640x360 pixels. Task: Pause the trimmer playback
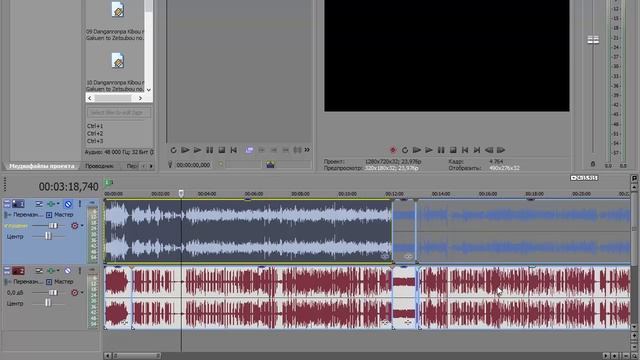(x=209, y=150)
